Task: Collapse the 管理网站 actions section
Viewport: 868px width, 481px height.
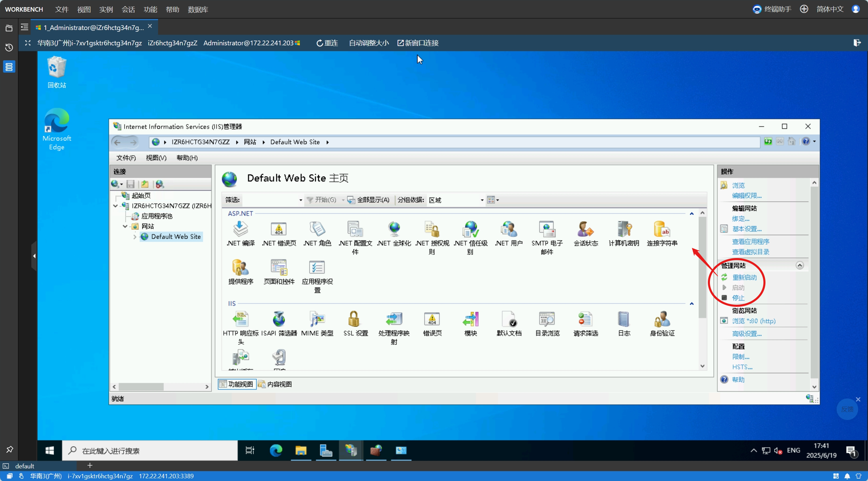Action: pyautogui.click(x=800, y=265)
